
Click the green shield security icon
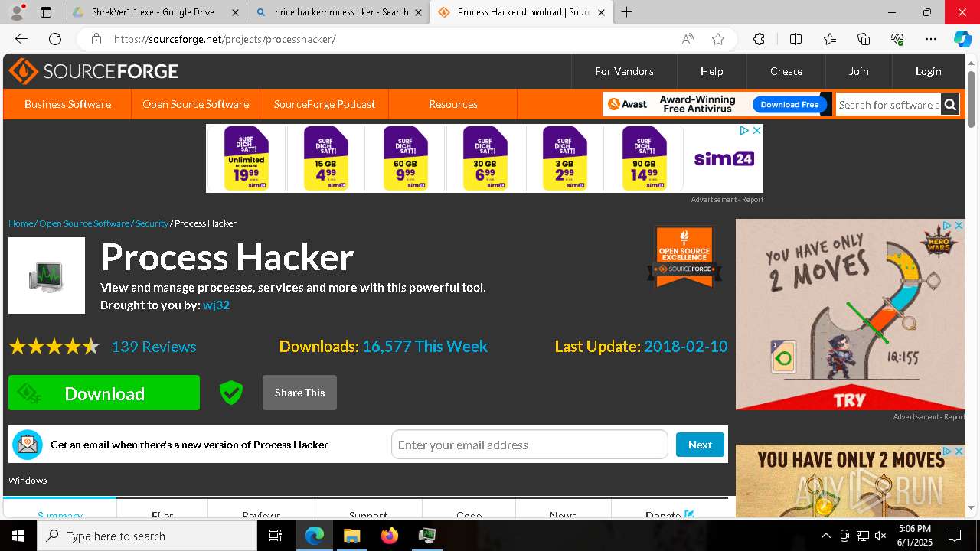tap(230, 393)
